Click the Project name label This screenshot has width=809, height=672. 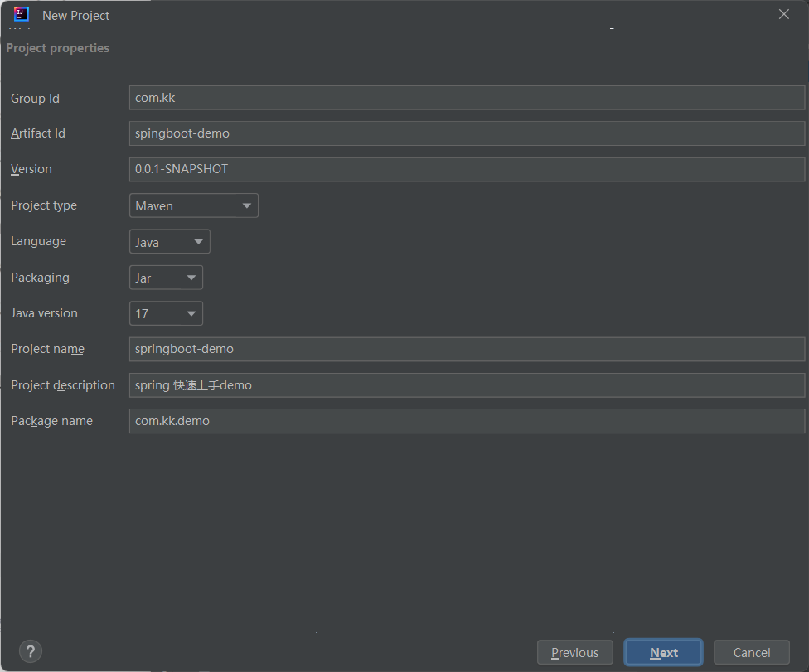pos(47,349)
